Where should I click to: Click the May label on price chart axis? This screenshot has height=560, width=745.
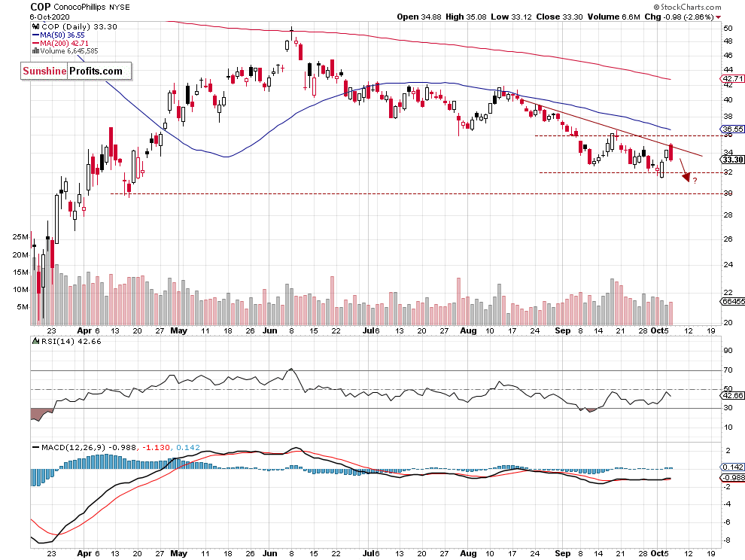click(x=178, y=331)
